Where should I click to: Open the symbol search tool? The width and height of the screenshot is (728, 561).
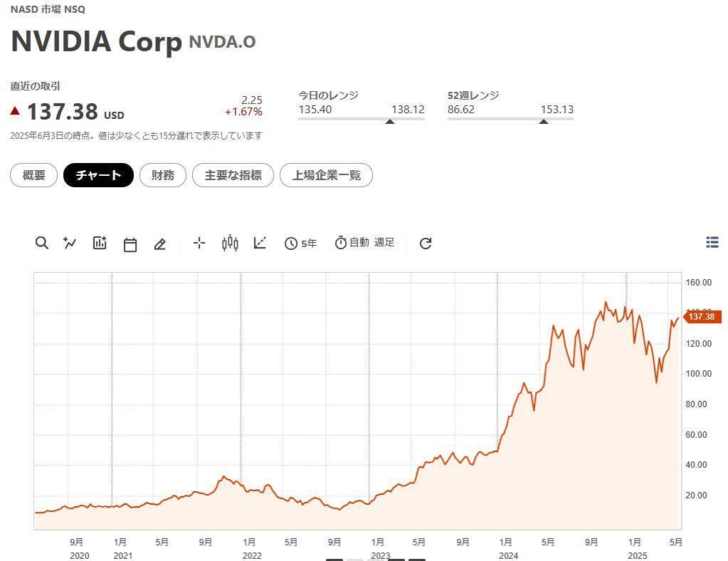click(42, 243)
